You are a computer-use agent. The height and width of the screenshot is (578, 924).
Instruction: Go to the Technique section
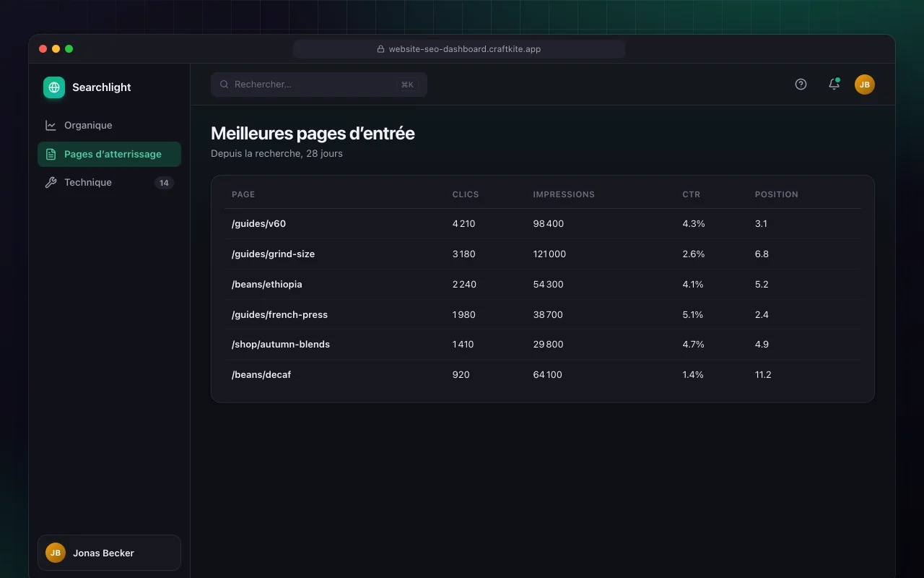pos(109,183)
